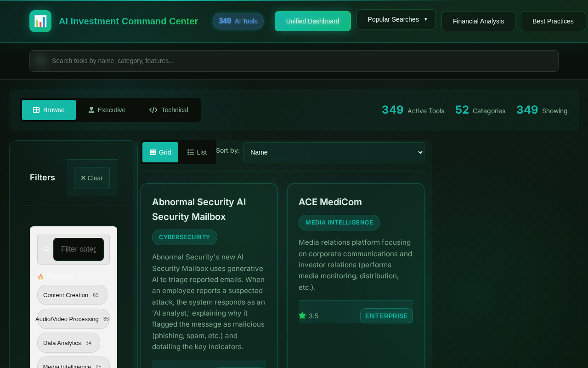Click the star rating icon on ACE MediCom
The height and width of the screenshot is (368, 588).
302,316
